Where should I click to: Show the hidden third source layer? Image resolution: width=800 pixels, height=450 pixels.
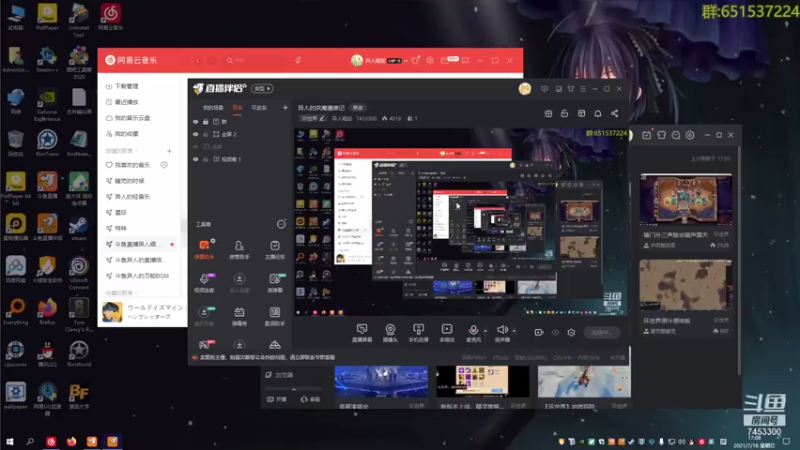pos(195,147)
